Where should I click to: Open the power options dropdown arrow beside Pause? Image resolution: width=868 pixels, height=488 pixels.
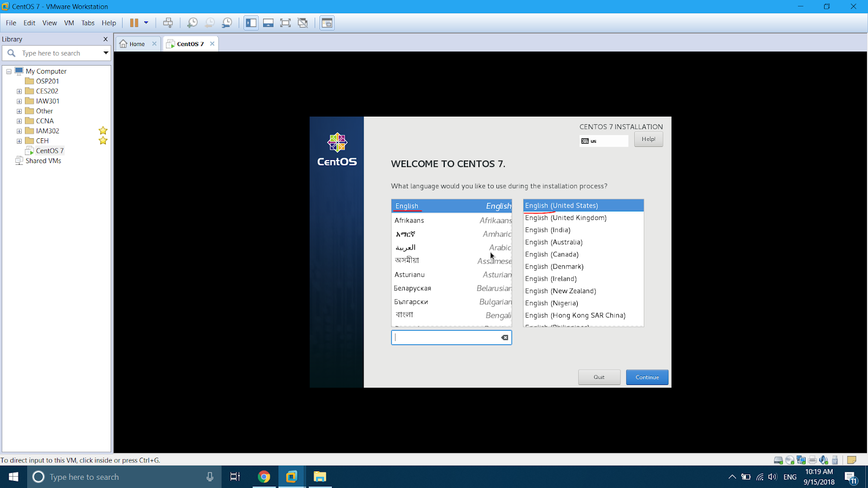[x=146, y=23]
